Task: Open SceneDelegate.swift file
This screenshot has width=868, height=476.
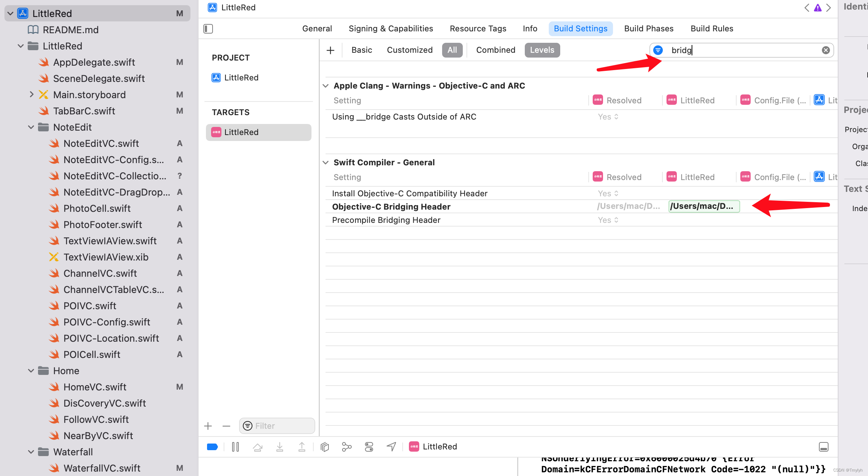Action: click(x=99, y=79)
